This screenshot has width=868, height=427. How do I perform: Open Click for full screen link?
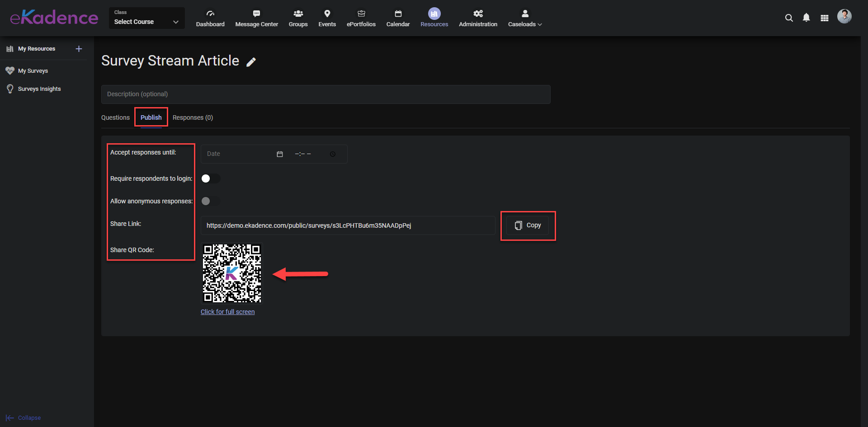point(227,312)
